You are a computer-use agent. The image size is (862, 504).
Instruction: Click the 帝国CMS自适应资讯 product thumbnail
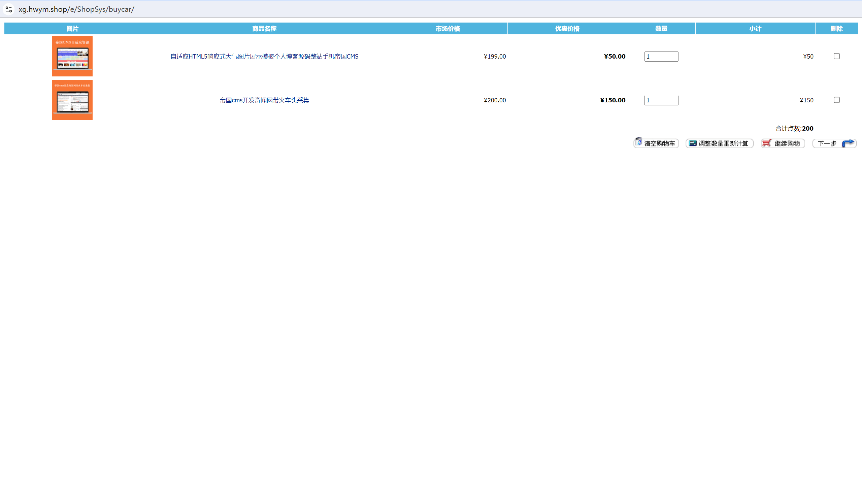click(x=72, y=56)
